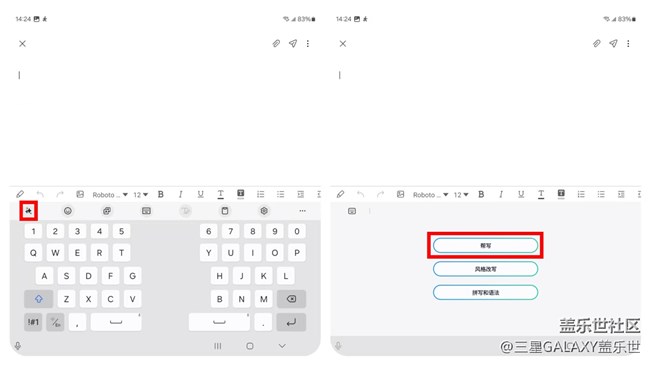Viewport: 650px width, 365px height.
Task: Choose the 风格改写 writing option
Action: pos(485,269)
